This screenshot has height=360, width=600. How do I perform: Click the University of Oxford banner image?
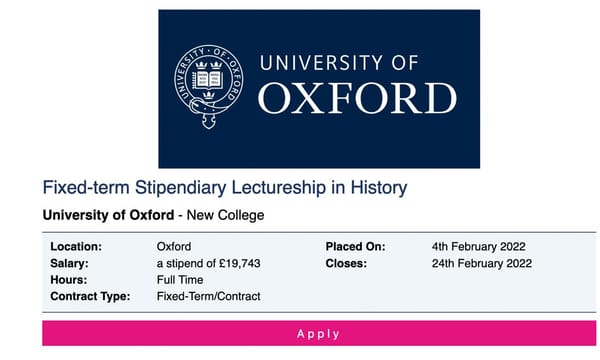tap(319, 89)
